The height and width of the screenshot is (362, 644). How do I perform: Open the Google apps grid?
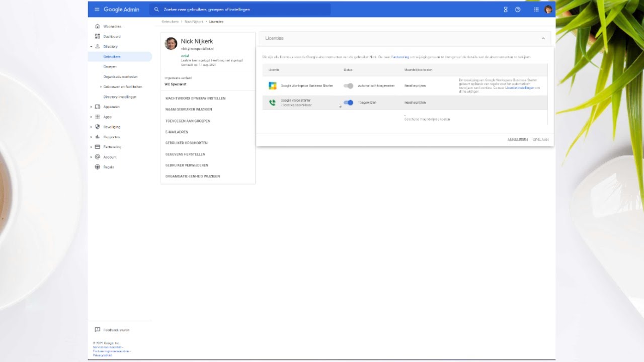[536, 10]
